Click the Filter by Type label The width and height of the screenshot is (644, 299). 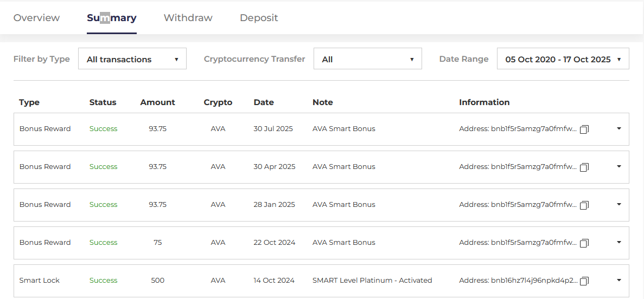[41, 58]
